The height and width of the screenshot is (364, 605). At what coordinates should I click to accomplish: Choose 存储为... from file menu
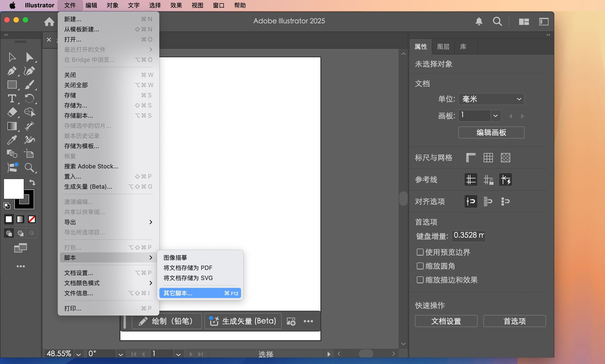click(x=108, y=105)
